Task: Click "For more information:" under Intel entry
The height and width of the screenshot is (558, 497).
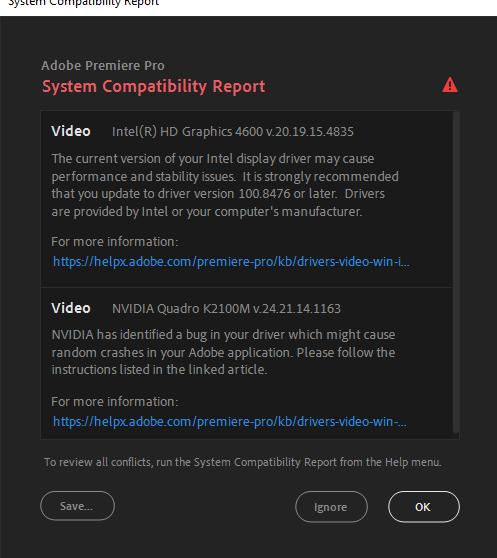Action: [115, 242]
